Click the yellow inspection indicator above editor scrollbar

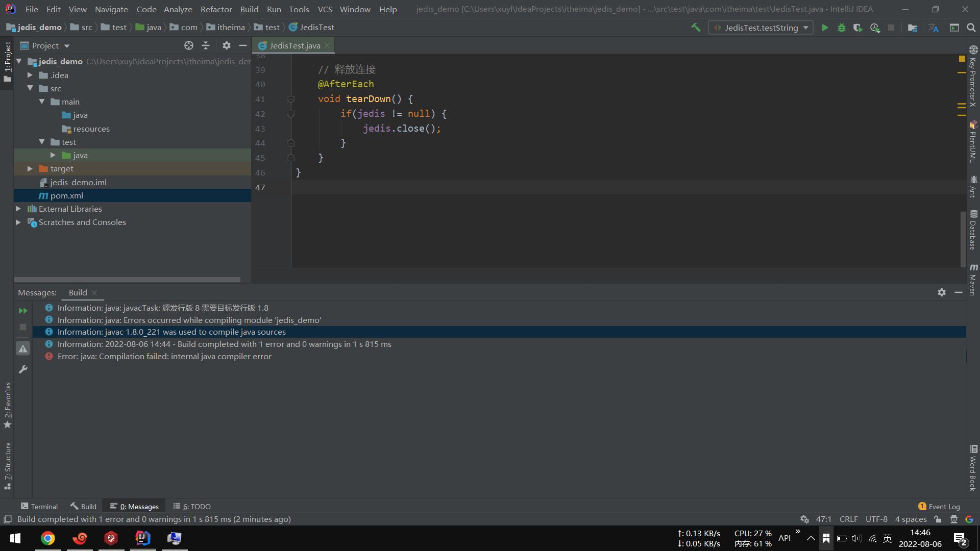click(x=962, y=59)
